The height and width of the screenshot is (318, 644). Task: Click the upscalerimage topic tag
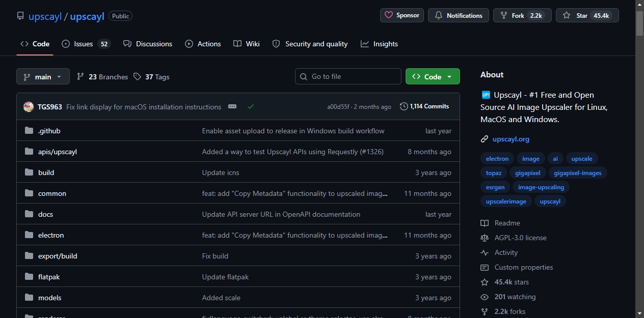pyautogui.click(x=506, y=201)
